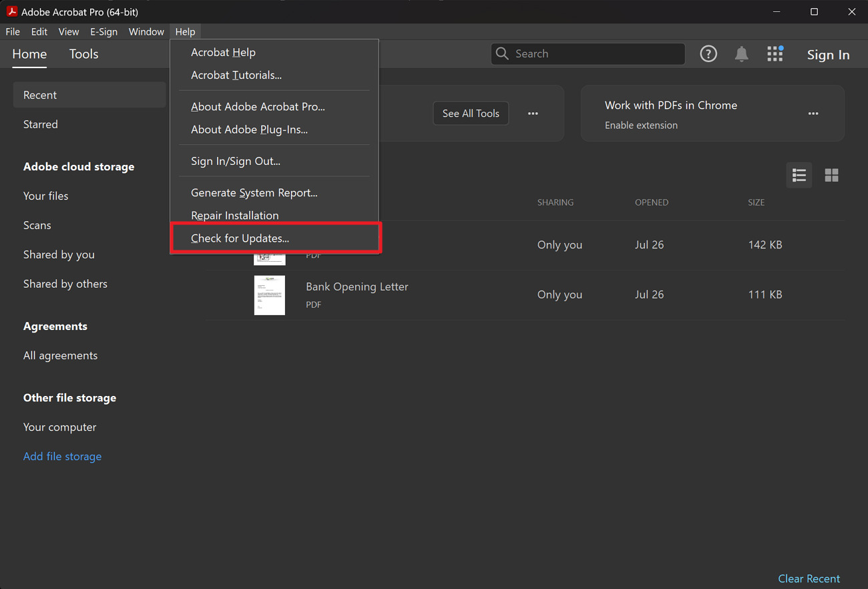Open more options beside See All Tools
Viewport: 868px width, 589px height.
pyautogui.click(x=533, y=114)
